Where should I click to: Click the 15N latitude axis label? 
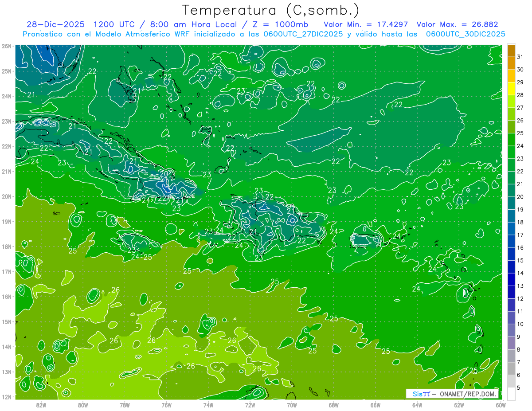pyautogui.click(x=6, y=321)
